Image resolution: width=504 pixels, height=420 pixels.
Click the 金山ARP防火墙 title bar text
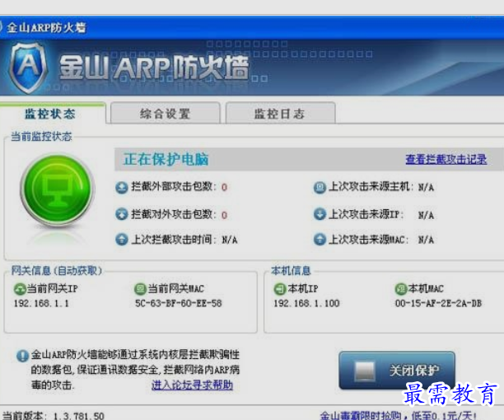(x=46, y=28)
